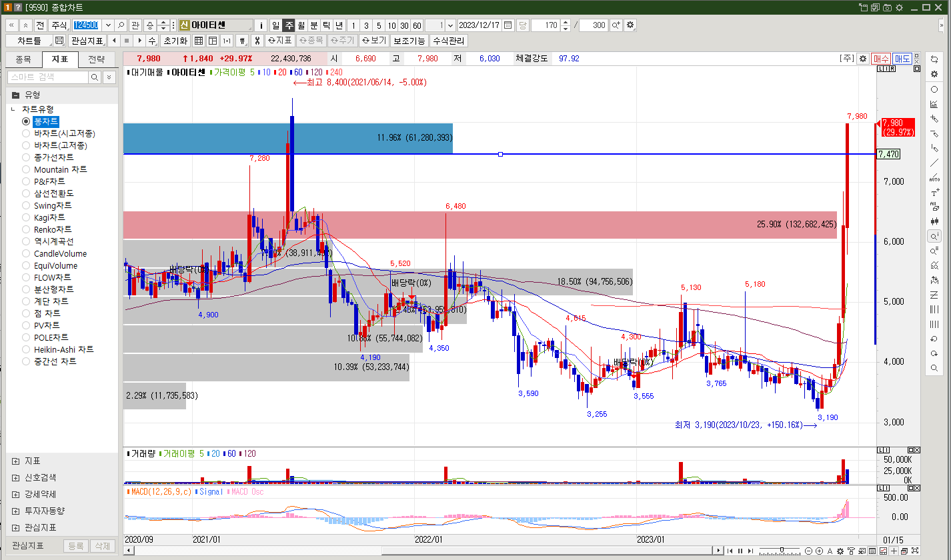
Task: Select the 일 daily period button
Action: coord(275,25)
